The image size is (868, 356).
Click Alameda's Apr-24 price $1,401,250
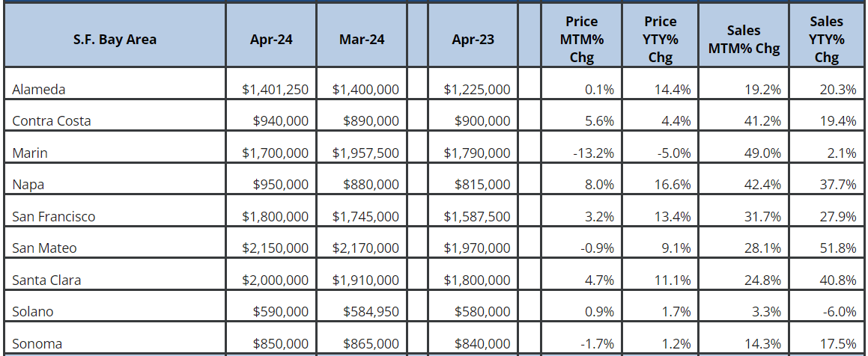click(x=275, y=89)
